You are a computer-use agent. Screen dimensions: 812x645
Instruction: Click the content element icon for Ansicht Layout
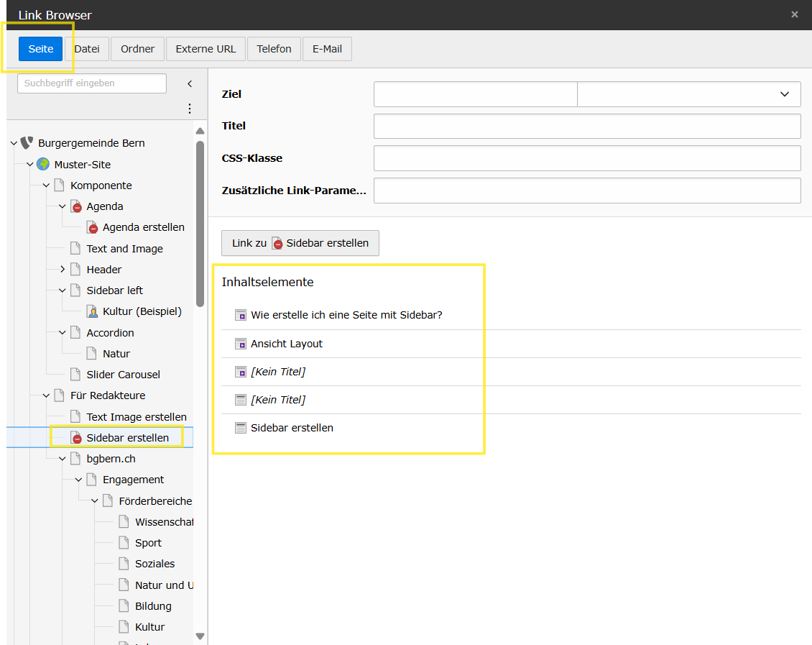241,344
